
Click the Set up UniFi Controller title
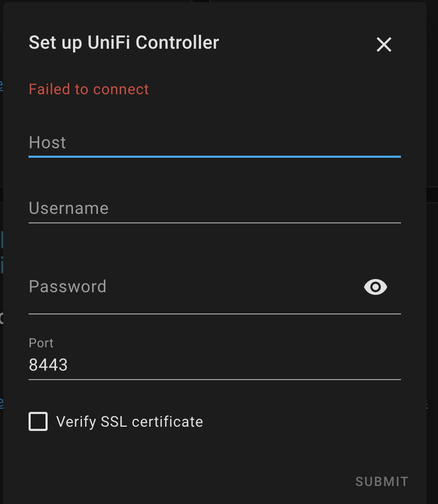tap(123, 43)
